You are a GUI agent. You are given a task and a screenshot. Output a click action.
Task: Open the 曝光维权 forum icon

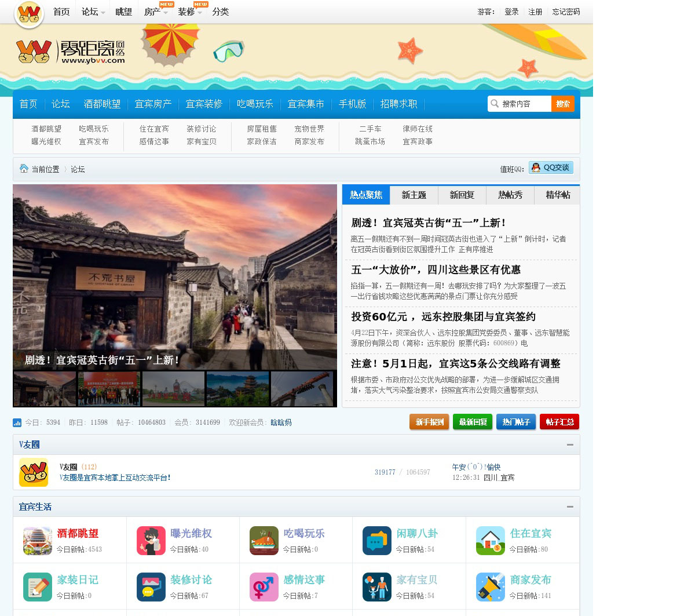(151, 541)
